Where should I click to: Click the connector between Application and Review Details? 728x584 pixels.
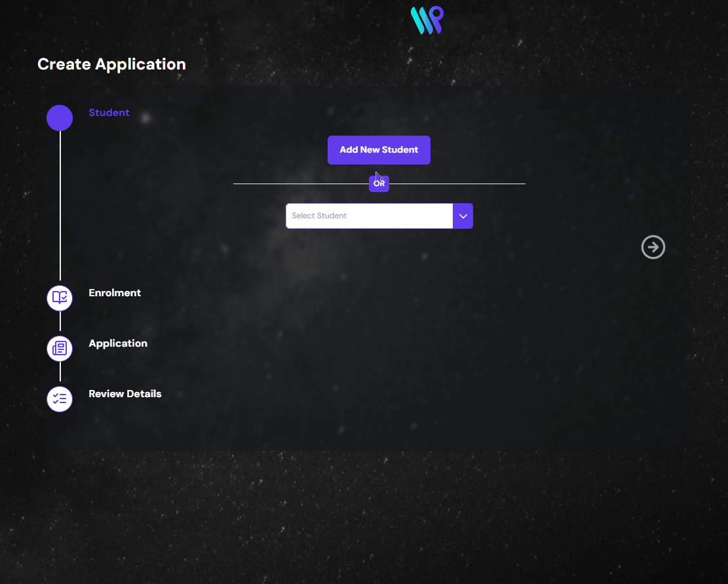pos(60,372)
